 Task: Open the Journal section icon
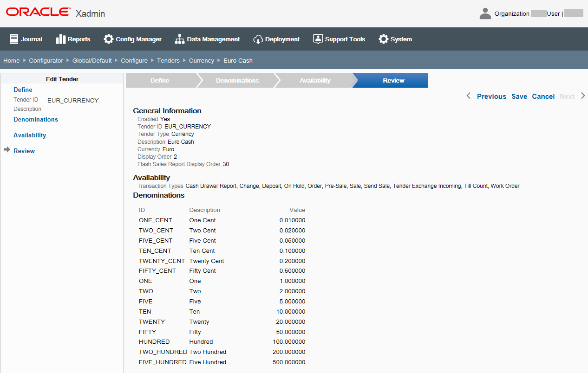[14, 39]
